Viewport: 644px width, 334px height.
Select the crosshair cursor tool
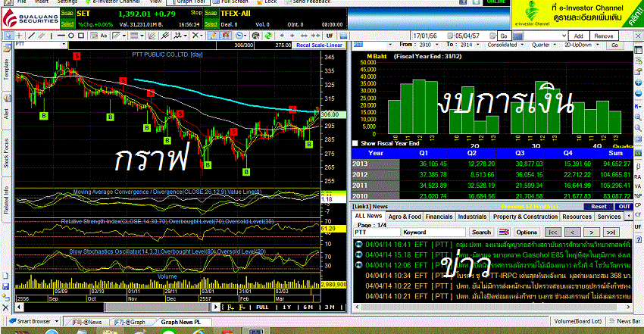coord(19,36)
